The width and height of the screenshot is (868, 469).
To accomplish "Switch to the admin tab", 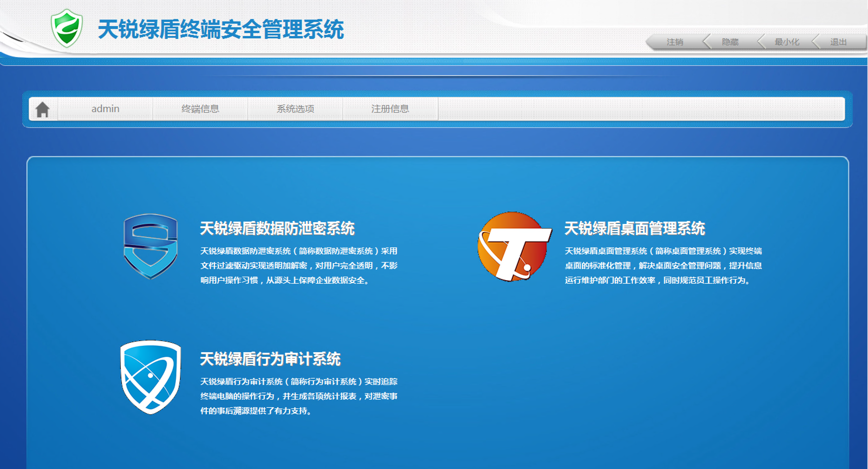I will tap(105, 109).
